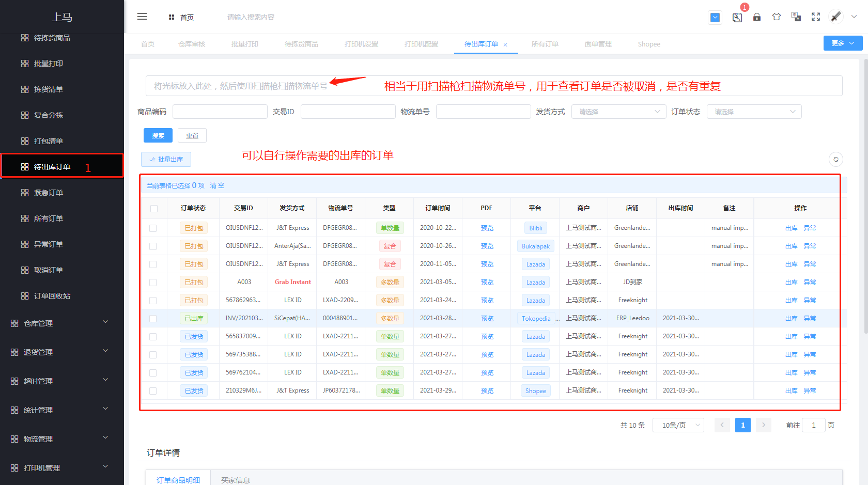Image resolution: width=868 pixels, height=485 pixels.
Task: Focus the 交易ID input field
Action: coord(348,112)
